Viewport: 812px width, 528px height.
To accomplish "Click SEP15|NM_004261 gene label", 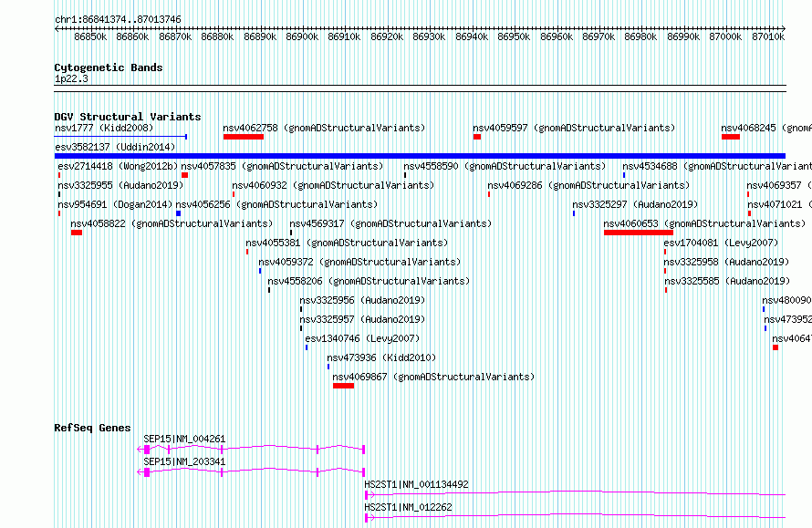I will coord(184,439).
